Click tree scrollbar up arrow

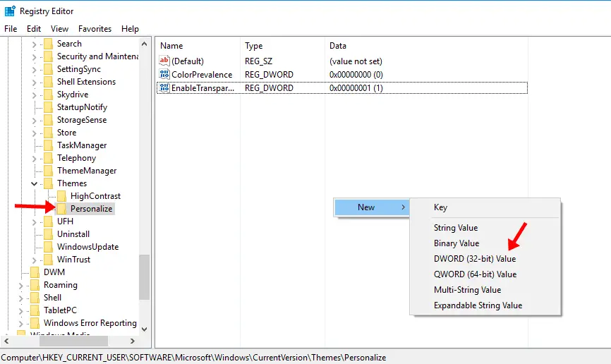point(144,44)
